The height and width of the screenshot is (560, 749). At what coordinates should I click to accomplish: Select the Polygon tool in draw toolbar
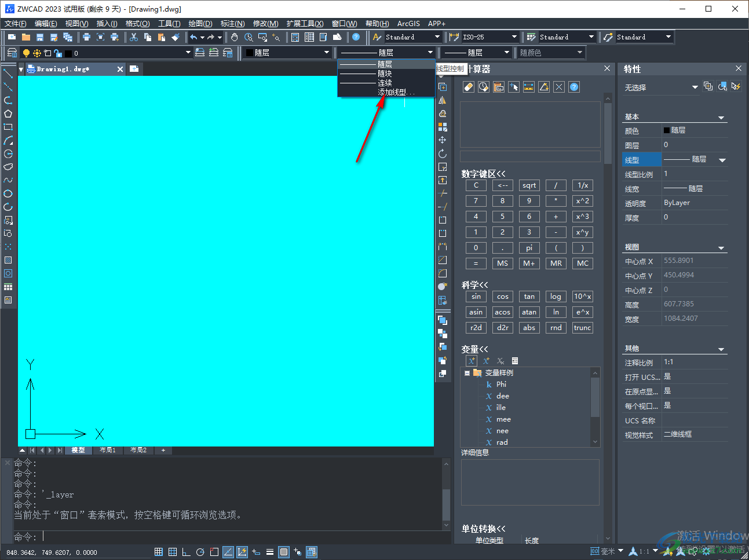[8, 114]
